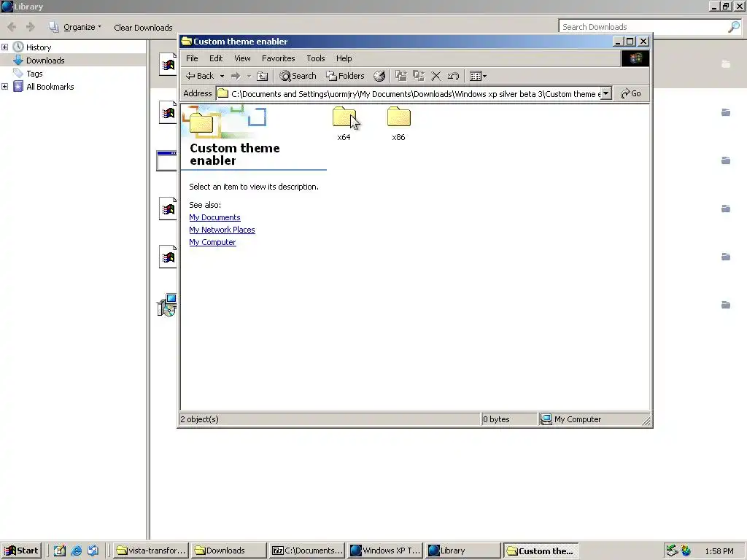This screenshot has height=560, width=747.
Task: Click the Start button
Action: click(x=21, y=551)
